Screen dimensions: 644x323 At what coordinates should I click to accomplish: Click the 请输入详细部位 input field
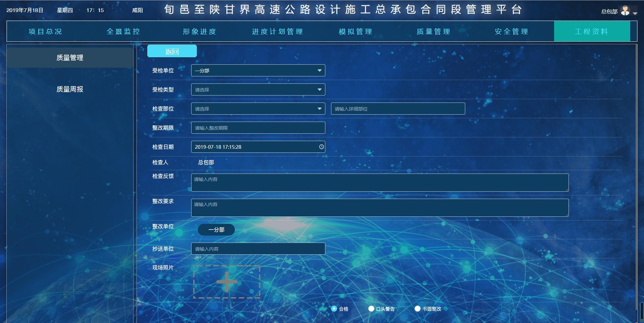[x=398, y=109]
